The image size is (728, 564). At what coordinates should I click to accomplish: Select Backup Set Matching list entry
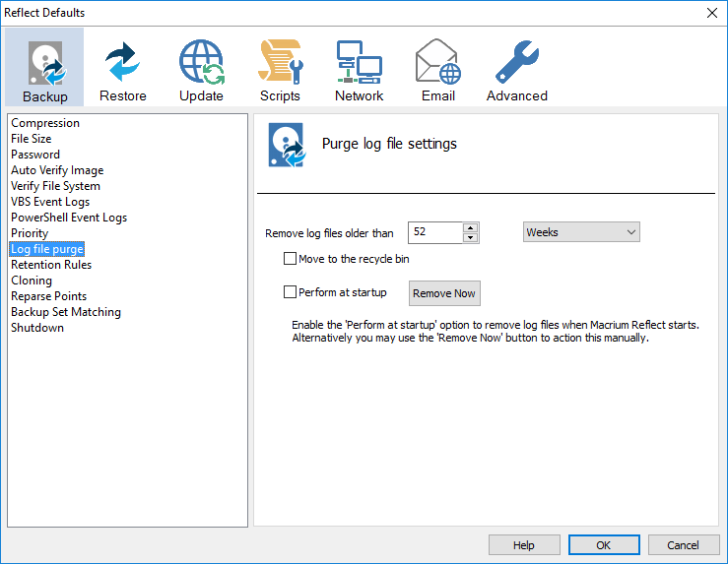[x=66, y=312]
